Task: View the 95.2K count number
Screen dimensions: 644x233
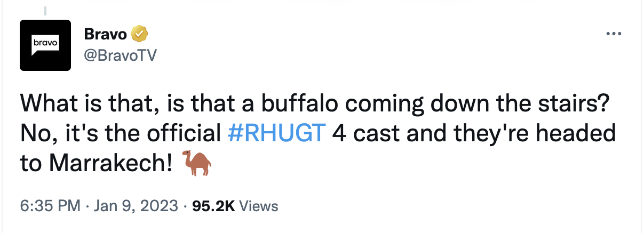Action: (x=209, y=206)
